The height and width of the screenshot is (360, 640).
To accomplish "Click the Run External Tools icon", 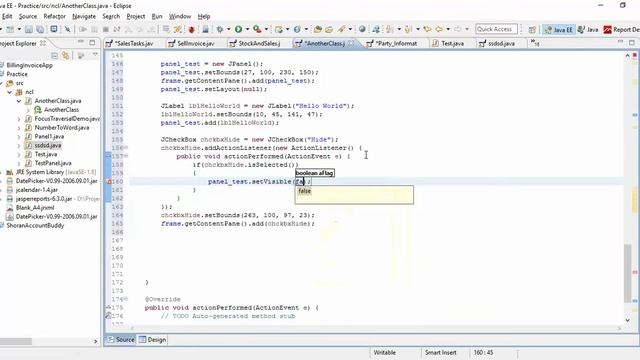I will click(257, 29).
